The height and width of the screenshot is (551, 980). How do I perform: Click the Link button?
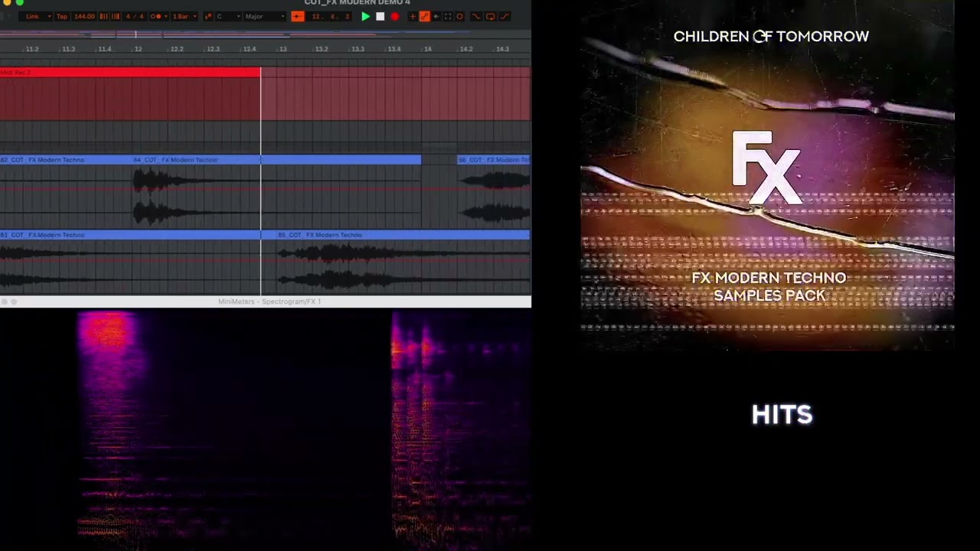click(32, 16)
